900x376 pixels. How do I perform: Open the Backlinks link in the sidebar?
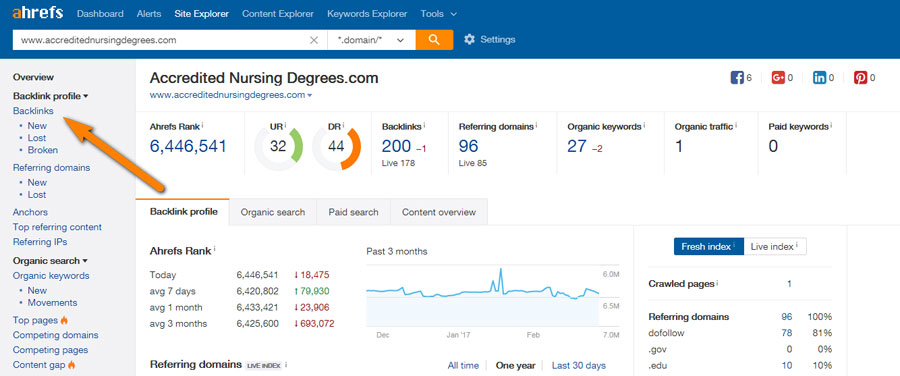[x=33, y=111]
